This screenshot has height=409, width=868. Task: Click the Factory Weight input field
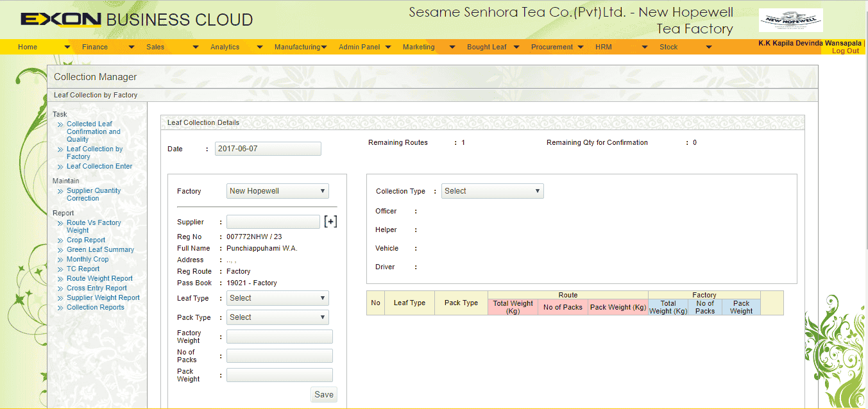[x=280, y=337]
